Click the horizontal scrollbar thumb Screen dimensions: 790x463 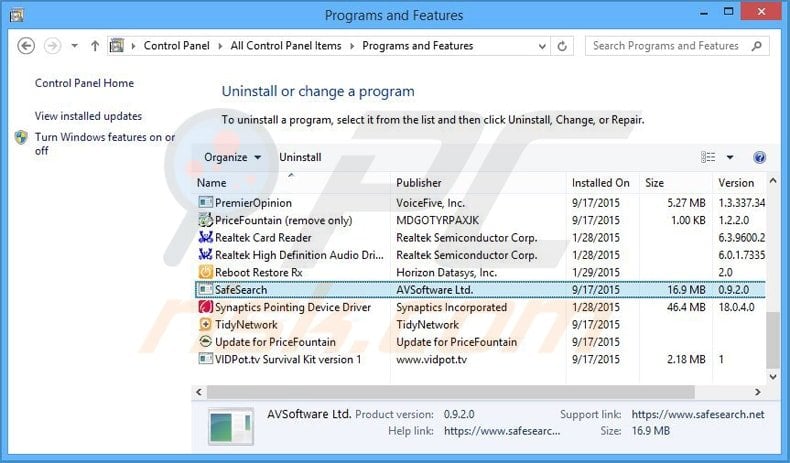click(x=450, y=392)
